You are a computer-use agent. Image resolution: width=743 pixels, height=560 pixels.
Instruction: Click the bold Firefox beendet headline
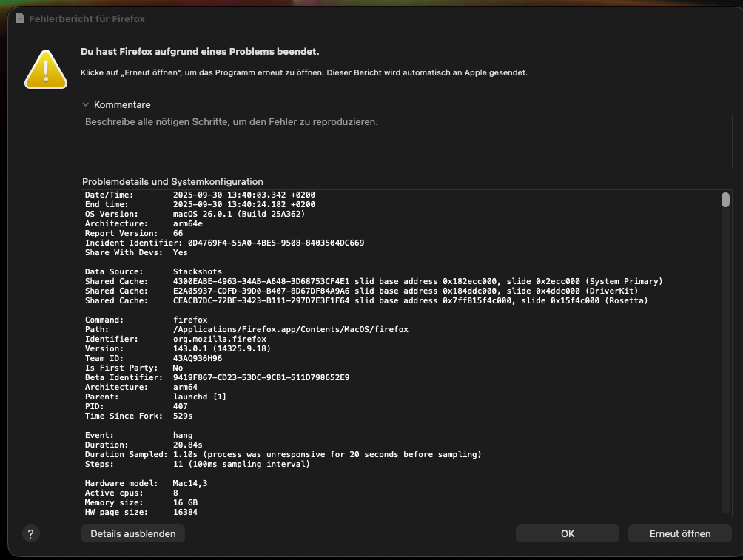click(200, 51)
